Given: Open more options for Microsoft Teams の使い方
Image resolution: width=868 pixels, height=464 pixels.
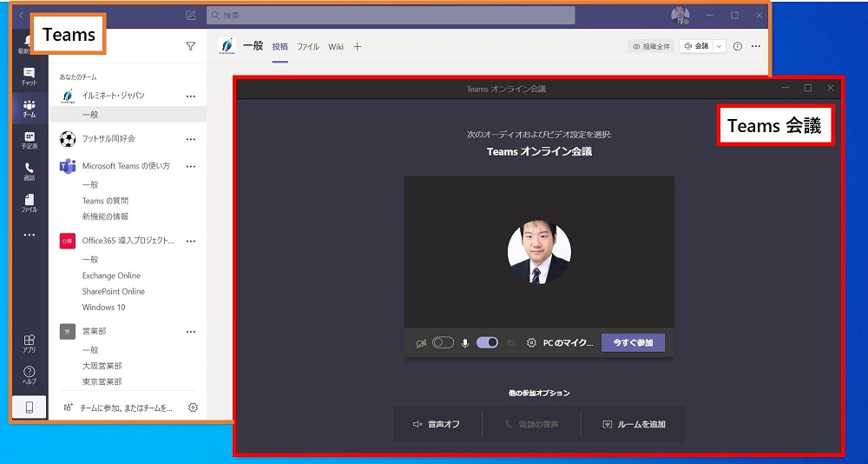Looking at the screenshot, I should (x=191, y=166).
